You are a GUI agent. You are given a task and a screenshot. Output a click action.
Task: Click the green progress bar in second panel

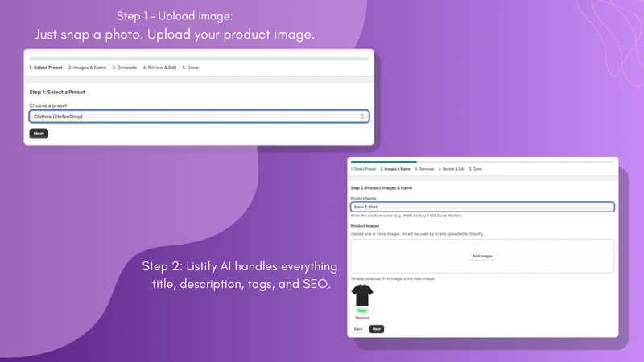click(384, 162)
